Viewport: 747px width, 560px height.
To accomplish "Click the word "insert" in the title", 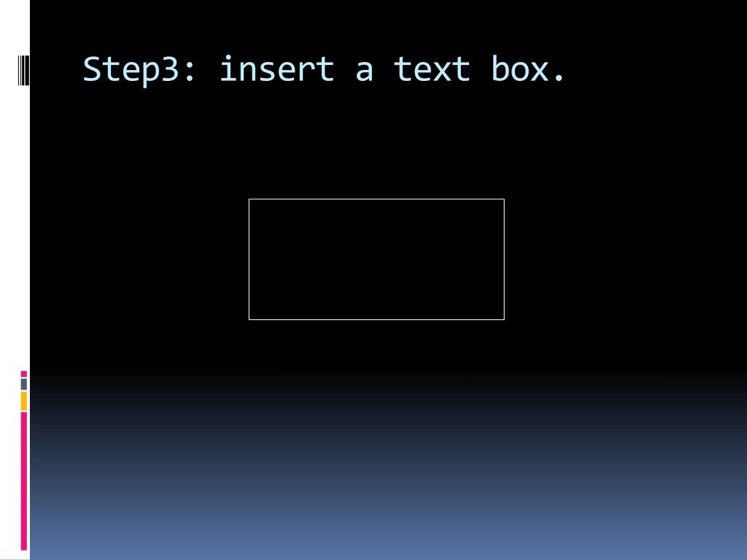I will [x=276, y=69].
